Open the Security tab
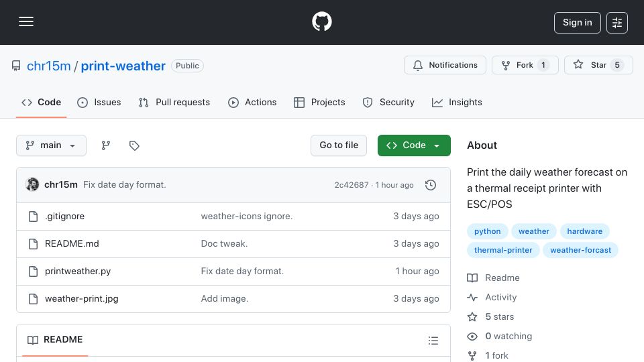Screen dimensions: 644x362 coord(388,102)
